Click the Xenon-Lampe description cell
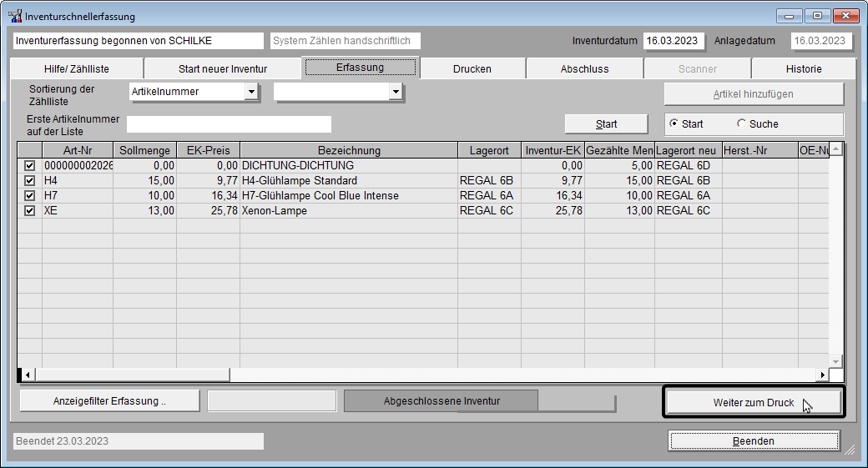Image resolution: width=868 pixels, height=468 pixels. (x=349, y=210)
